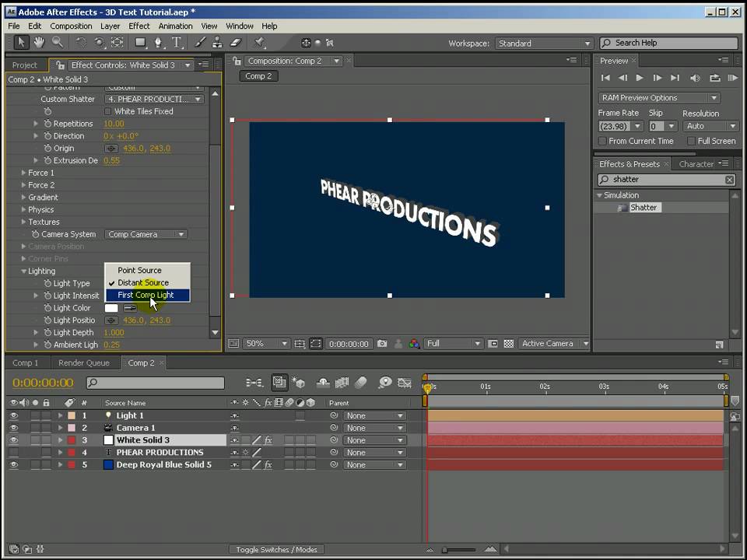Enable motion blur switch in timeline
The width and height of the screenshot is (747, 560).
[x=361, y=382]
